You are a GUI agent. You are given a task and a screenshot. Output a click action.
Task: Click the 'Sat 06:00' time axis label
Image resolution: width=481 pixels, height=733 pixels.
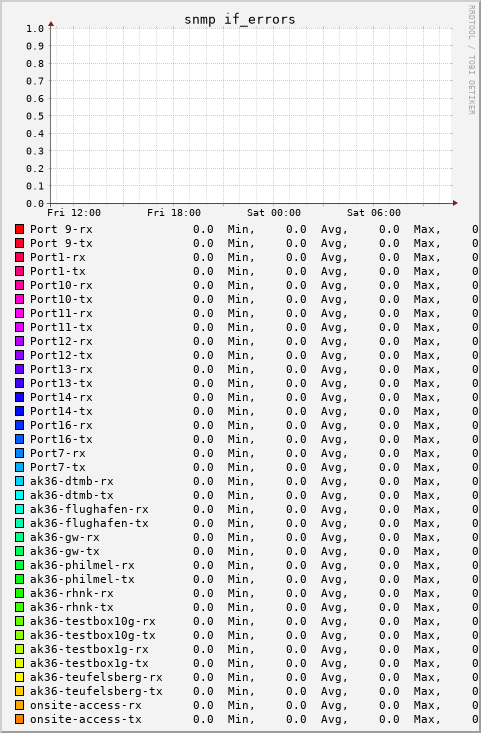click(374, 213)
